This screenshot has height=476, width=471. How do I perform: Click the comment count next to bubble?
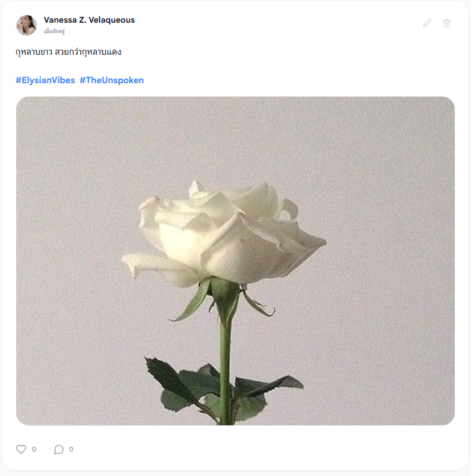point(71,449)
